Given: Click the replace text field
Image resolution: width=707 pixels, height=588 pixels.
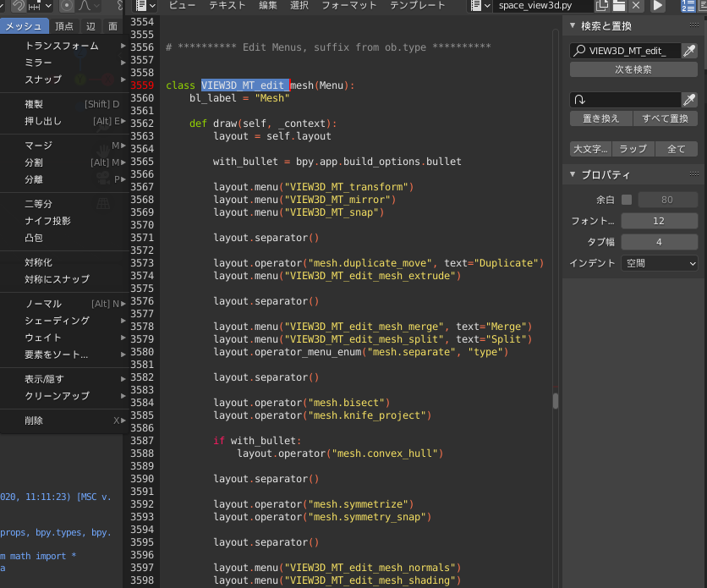Looking at the screenshot, I should coord(625,100).
